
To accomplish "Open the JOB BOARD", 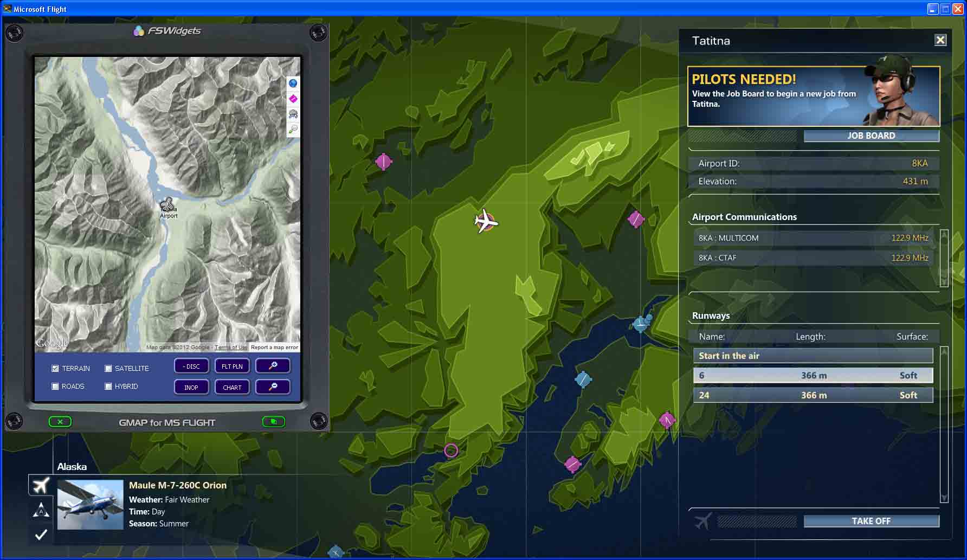I will pyautogui.click(x=871, y=136).
